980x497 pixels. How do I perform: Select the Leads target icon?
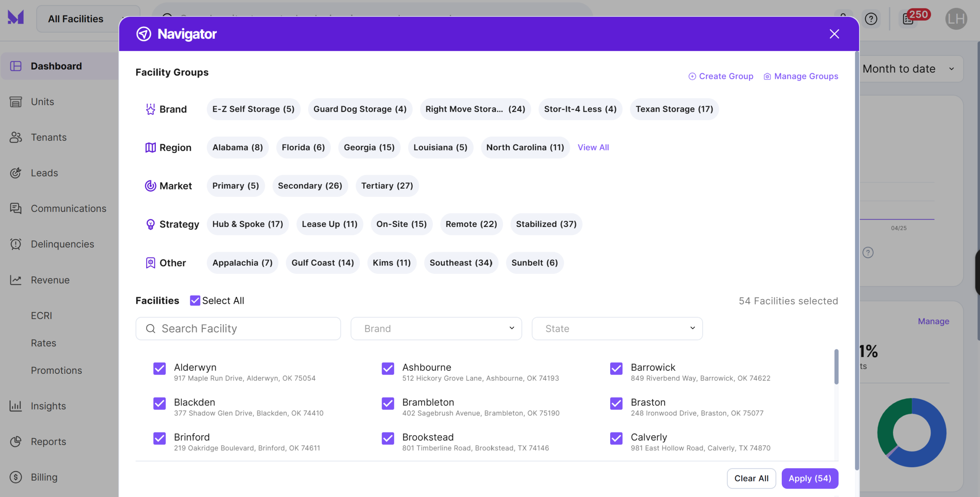16,173
